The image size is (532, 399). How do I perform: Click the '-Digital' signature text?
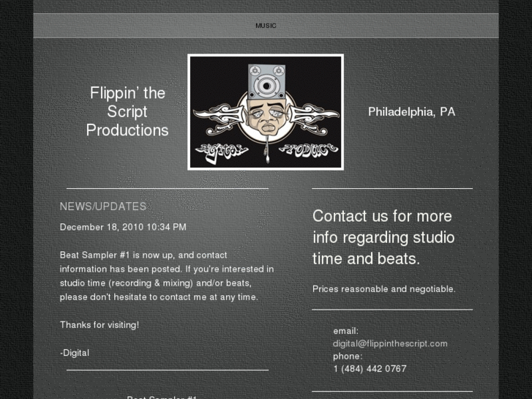pyautogui.click(x=75, y=353)
